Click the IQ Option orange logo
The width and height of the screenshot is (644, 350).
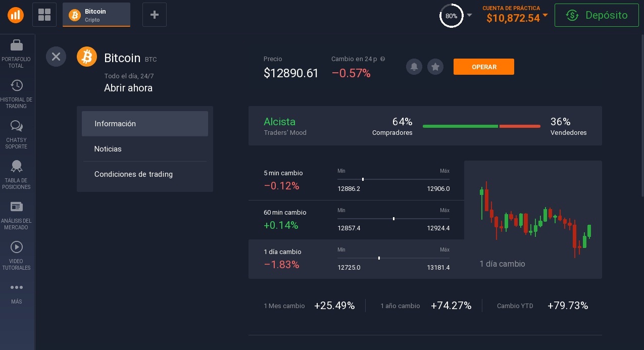[x=16, y=15]
